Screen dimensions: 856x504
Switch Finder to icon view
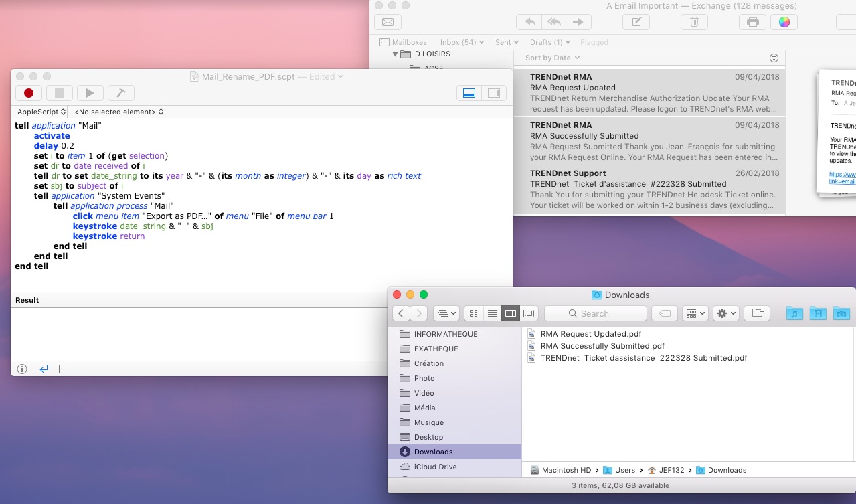(x=474, y=313)
